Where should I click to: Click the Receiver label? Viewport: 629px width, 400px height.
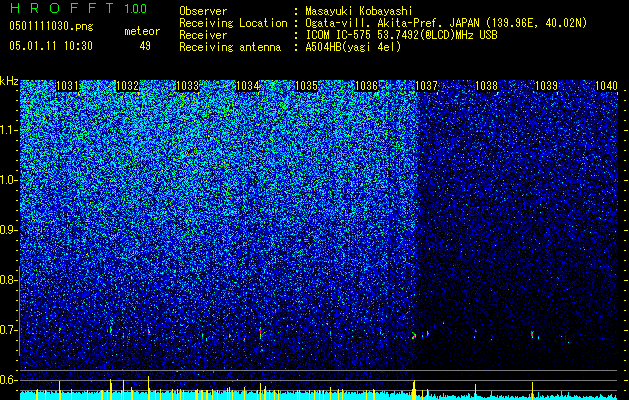(x=203, y=35)
